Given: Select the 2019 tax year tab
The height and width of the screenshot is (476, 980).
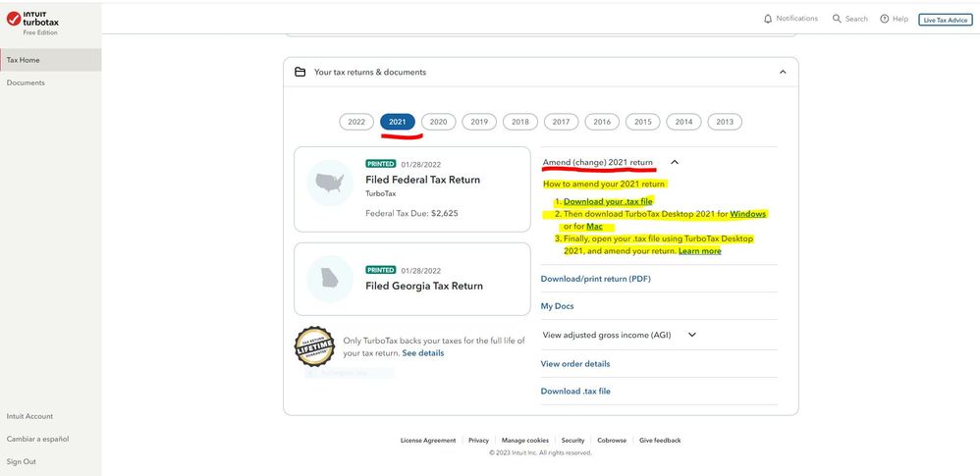Looking at the screenshot, I should pyautogui.click(x=479, y=122).
